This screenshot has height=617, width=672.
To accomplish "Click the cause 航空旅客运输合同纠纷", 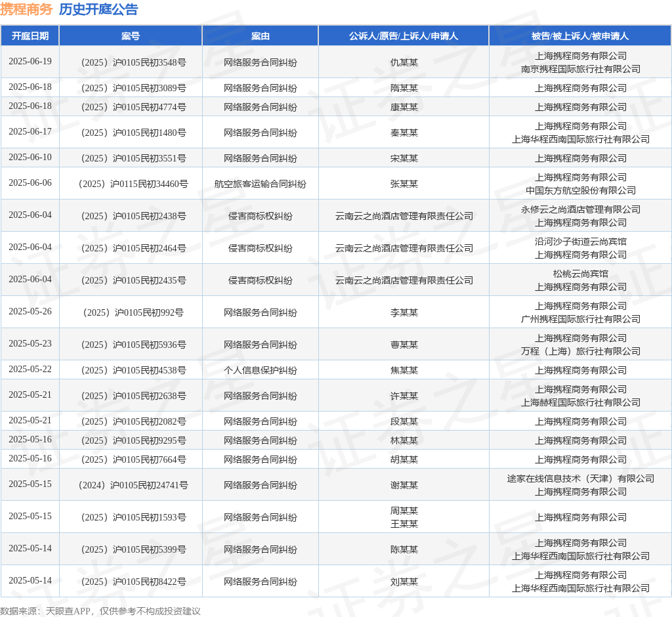I will click(260, 184).
